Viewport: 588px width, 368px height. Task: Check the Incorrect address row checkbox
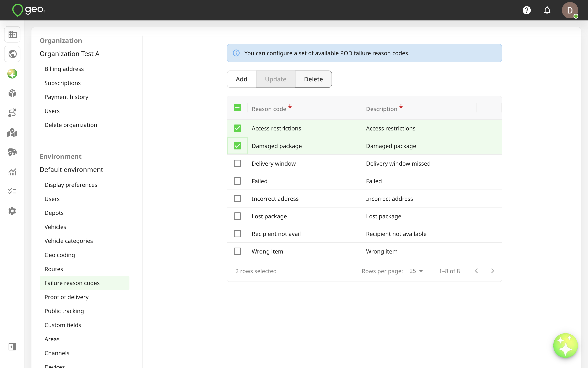pos(237,199)
